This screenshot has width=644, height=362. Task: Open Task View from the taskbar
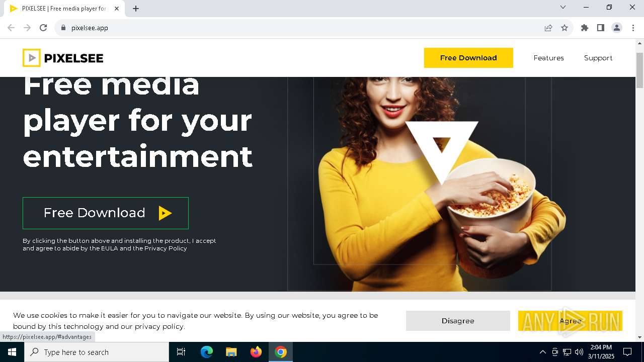tap(181, 352)
